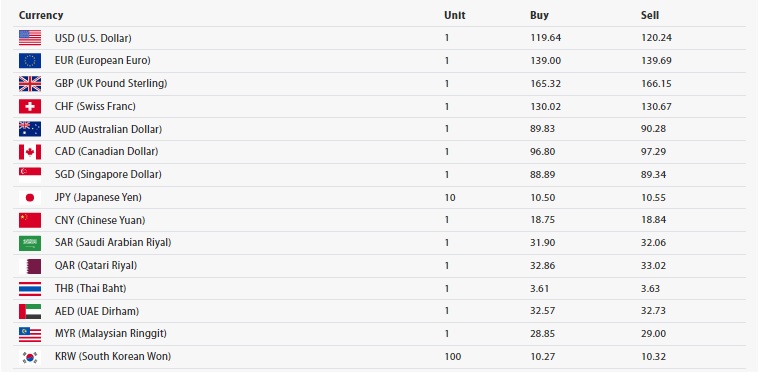Viewport: 762px width, 372px height.
Task: Click the Japanese flag icon
Action: 30,197
